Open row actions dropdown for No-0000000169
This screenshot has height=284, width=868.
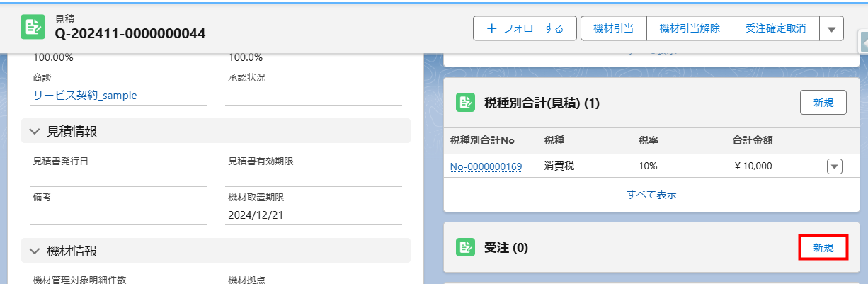coord(834,166)
